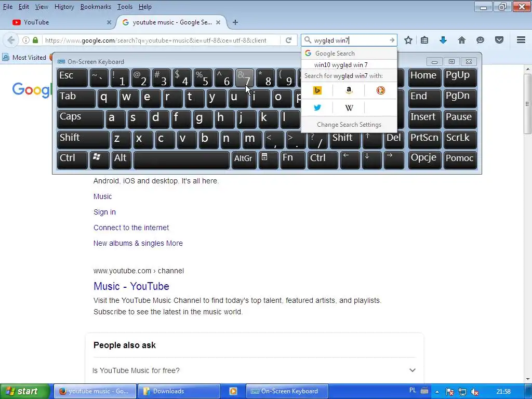Toggle the ScrLk key

tap(460, 140)
